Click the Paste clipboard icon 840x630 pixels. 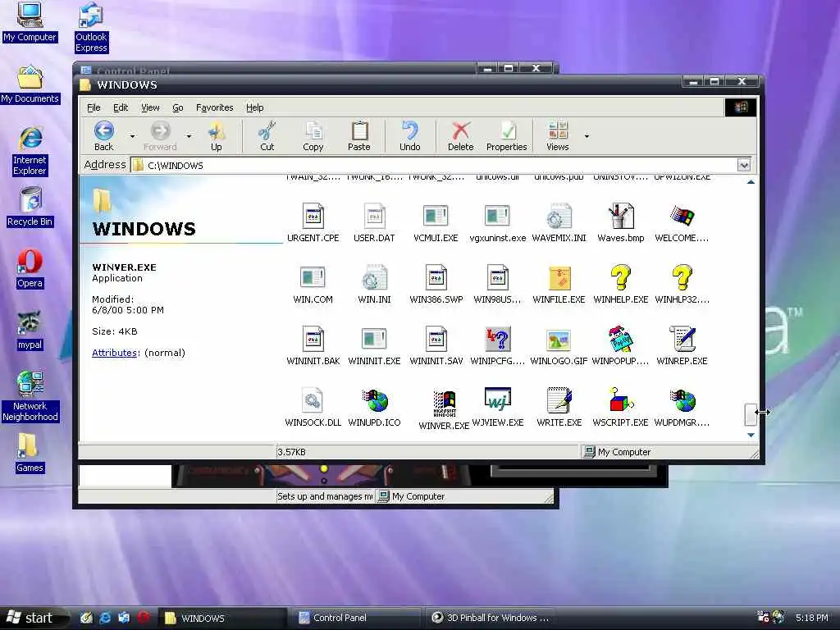(359, 136)
